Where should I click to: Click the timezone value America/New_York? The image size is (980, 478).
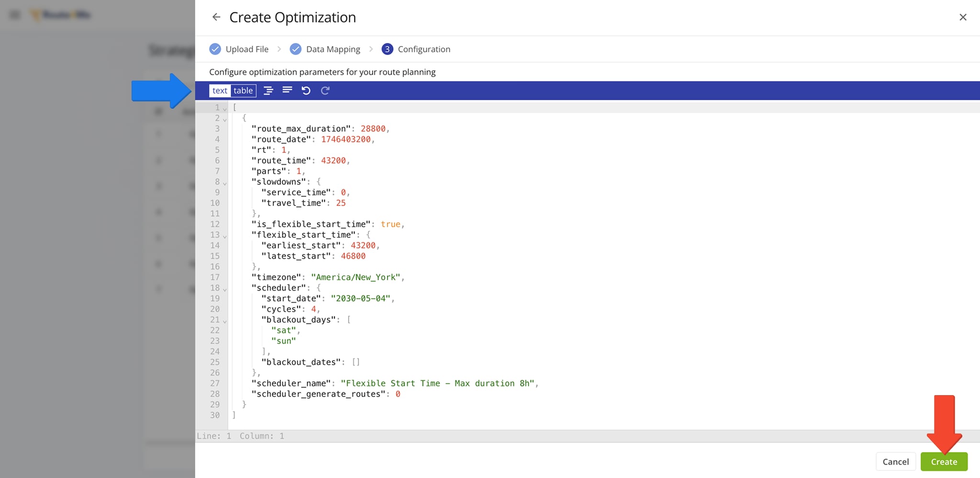coord(356,277)
